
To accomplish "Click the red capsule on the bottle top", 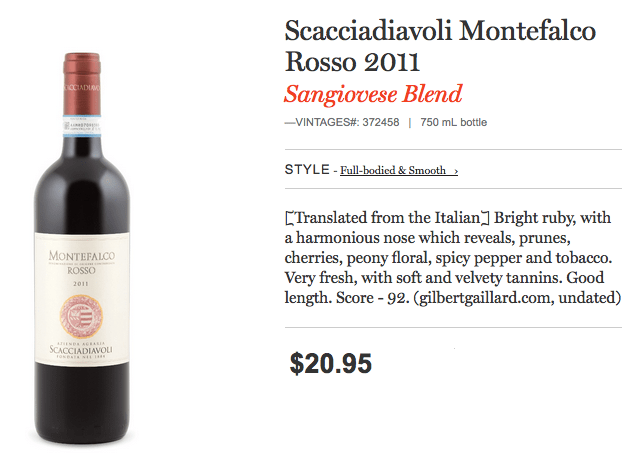I will [82, 84].
